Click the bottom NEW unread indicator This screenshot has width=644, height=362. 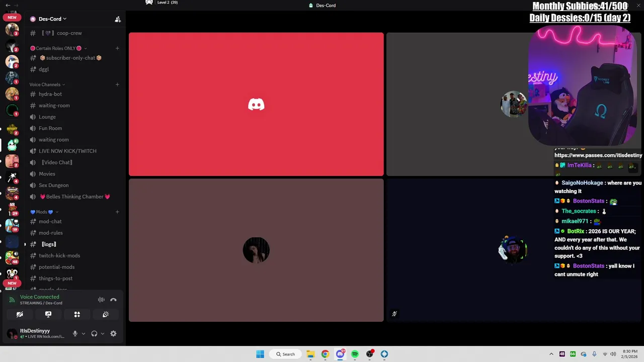pyautogui.click(x=12, y=283)
